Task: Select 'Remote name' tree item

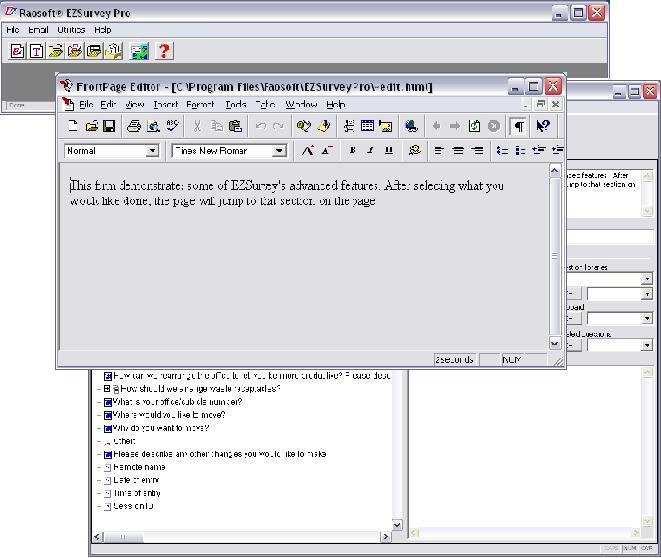Action: tap(139, 467)
